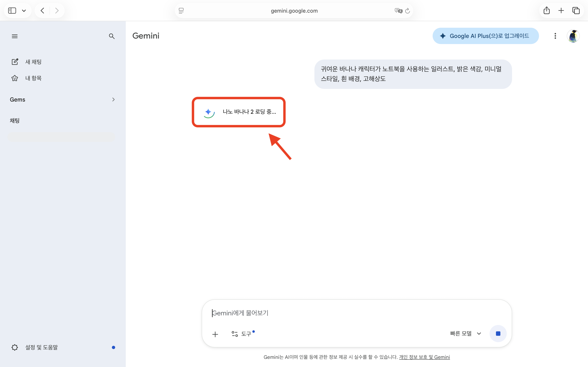Click the Safari translate icon in address bar
This screenshot has height=367, width=588.
click(398, 11)
